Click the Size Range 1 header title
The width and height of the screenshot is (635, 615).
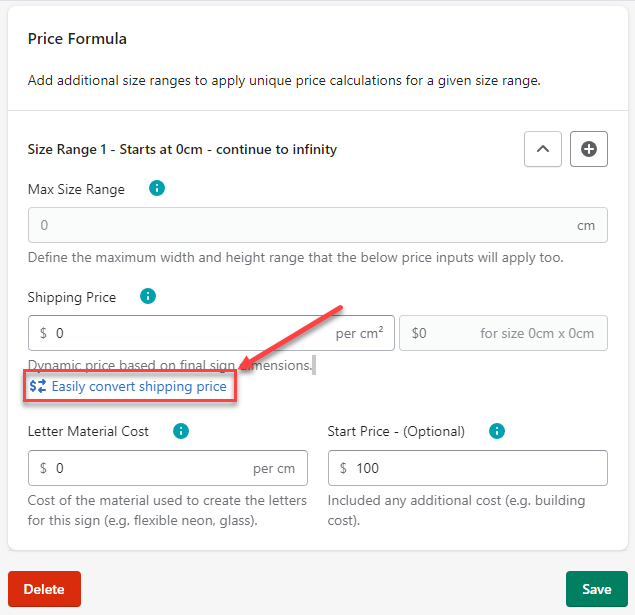(x=182, y=150)
